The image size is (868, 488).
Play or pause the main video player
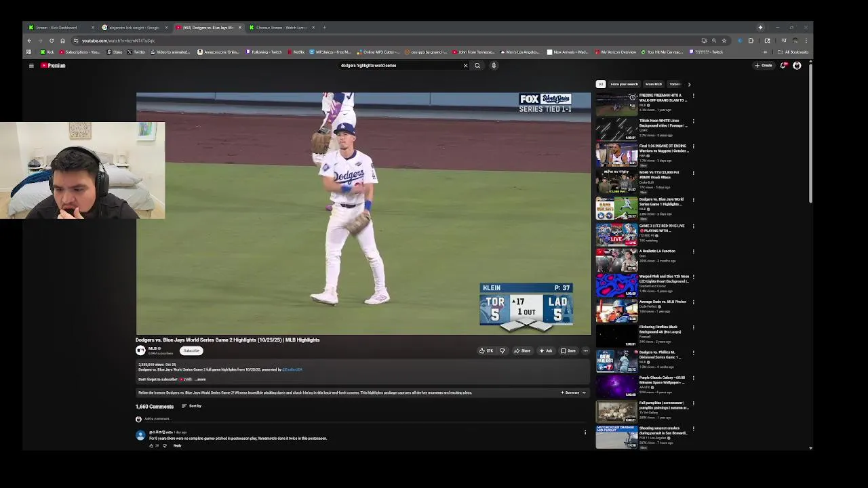coord(363,213)
